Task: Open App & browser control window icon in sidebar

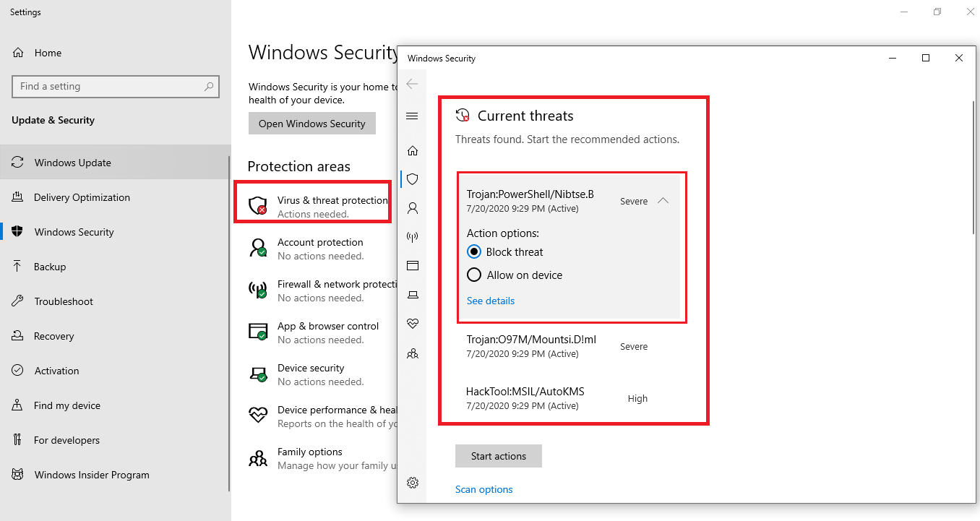Action: (x=413, y=266)
